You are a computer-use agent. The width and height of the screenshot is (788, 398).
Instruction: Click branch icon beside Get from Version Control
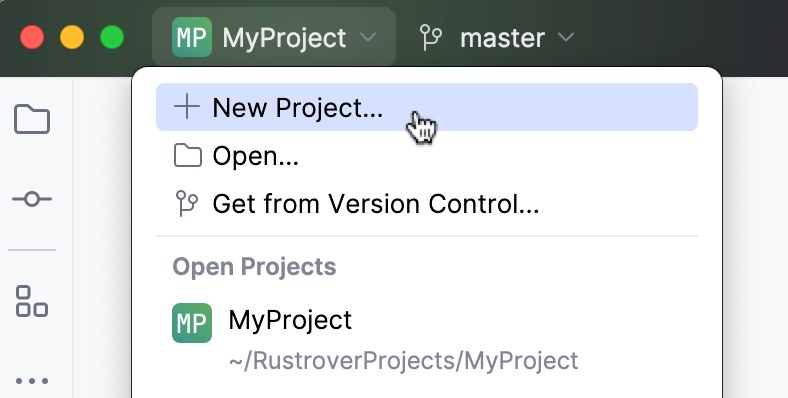click(186, 204)
